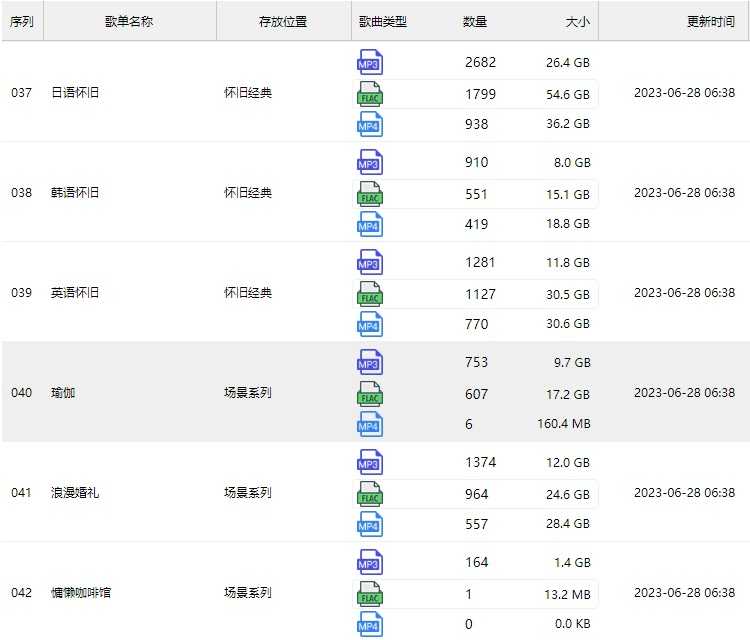
Task: Click 怀旧经典 location in 韩语怀旧 row
Action: click(248, 192)
